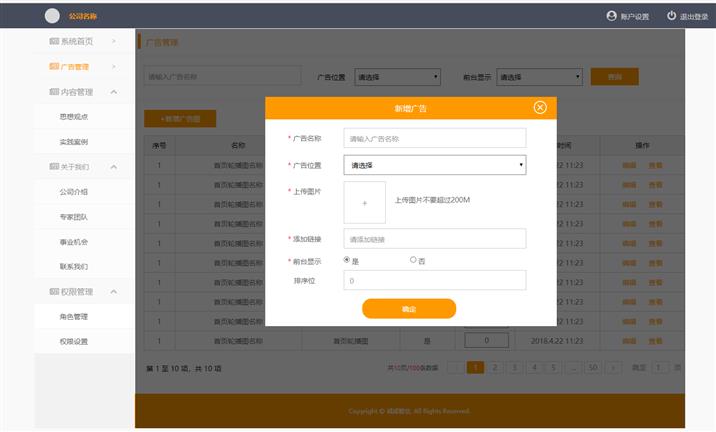Click the 添加链接 text field
The image size is (716, 432).
pyautogui.click(x=434, y=239)
